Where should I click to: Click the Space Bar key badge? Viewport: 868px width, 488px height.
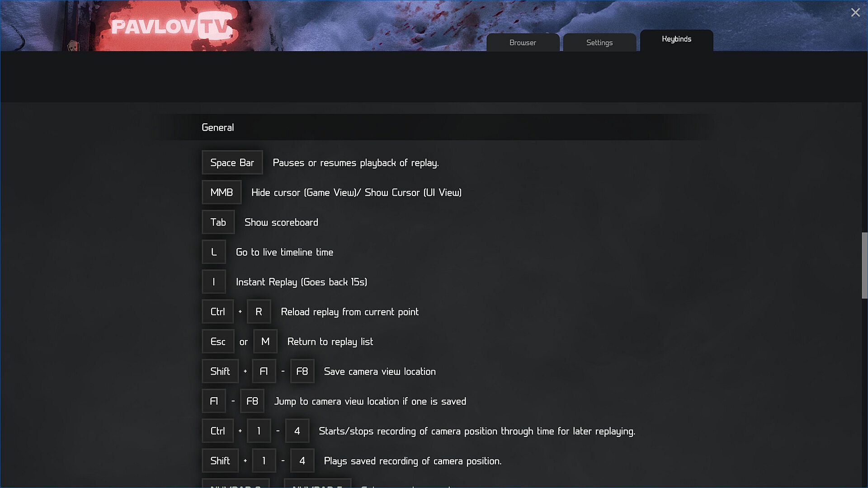(232, 163)
